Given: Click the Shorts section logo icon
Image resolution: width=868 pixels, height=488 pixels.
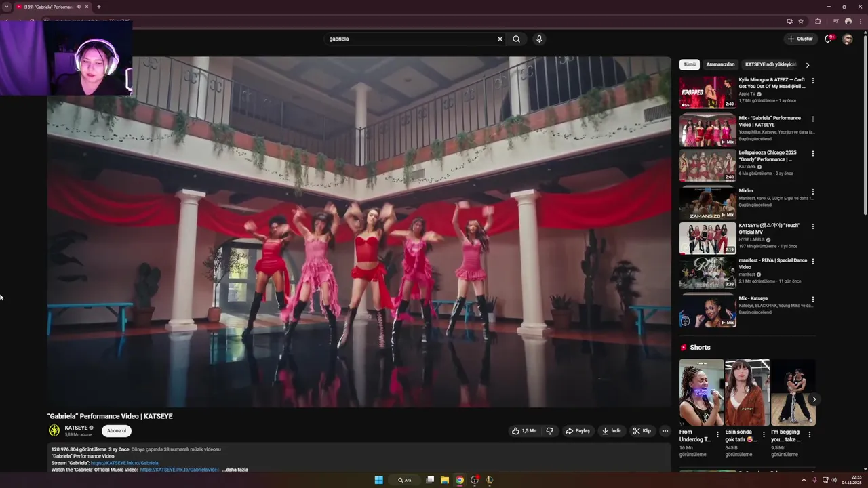Looking at the screenshot, I should (x=684, y=348).
